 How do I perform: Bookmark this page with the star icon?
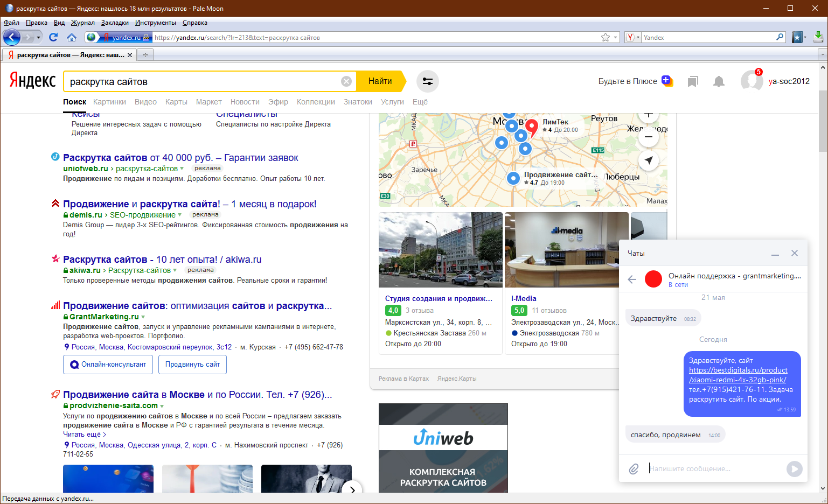click(606, 37)
